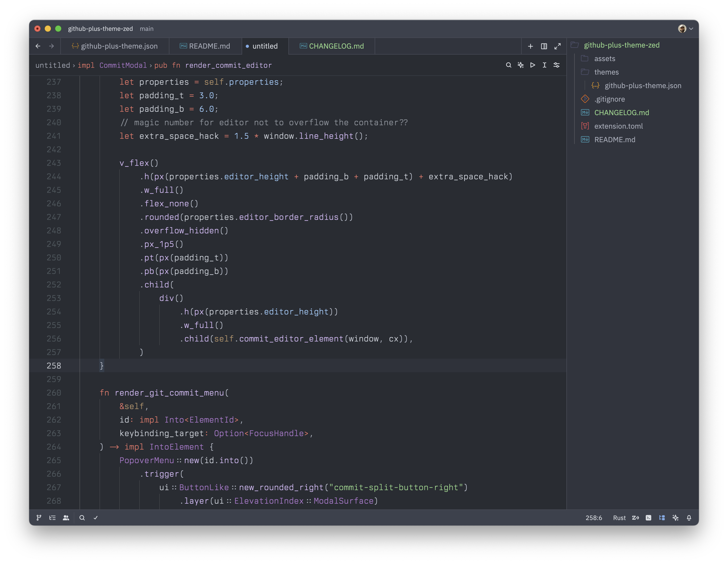Image resolution: width=728 pixels, height=564 pixels.
Task: Open project picker github-plus-theme-zed title
Action: pyautogui.click(x=100, y=29)
